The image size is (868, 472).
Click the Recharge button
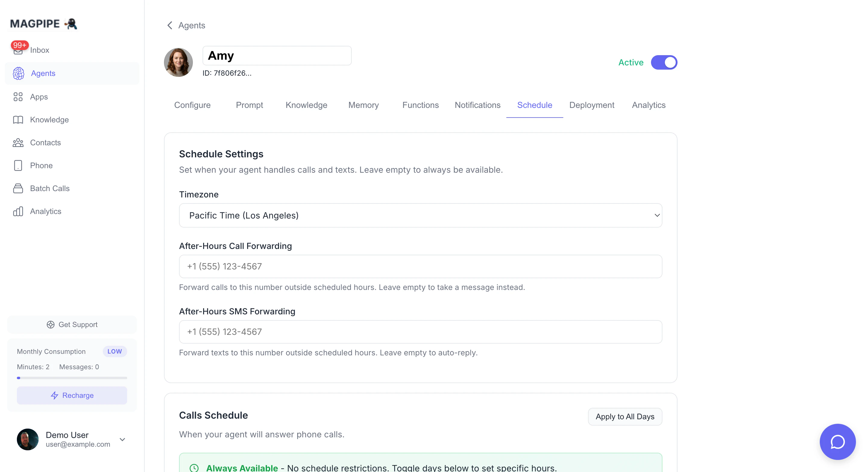click(x=72, y=395)
